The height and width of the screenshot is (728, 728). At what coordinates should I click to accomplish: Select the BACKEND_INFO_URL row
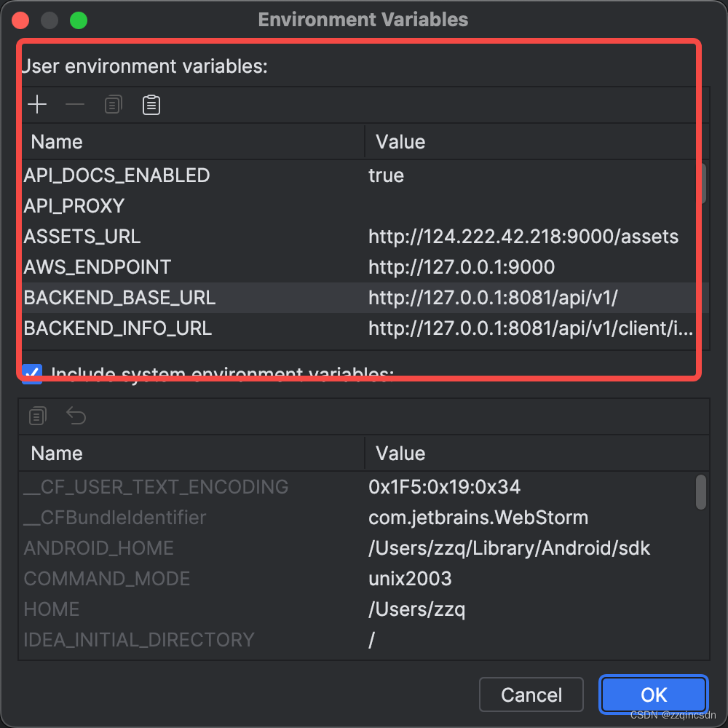[359, 328]
